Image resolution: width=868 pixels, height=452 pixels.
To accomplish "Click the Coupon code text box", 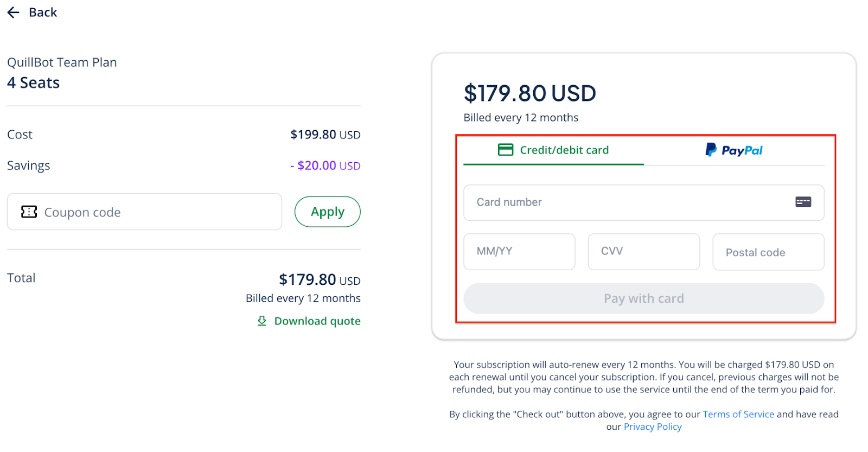I will point(157,212).
